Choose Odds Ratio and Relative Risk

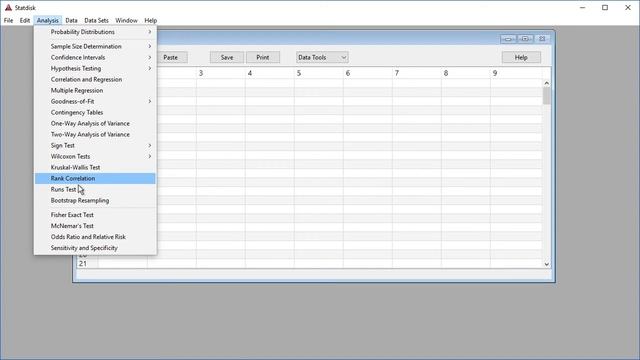click(x=95, y=237)
